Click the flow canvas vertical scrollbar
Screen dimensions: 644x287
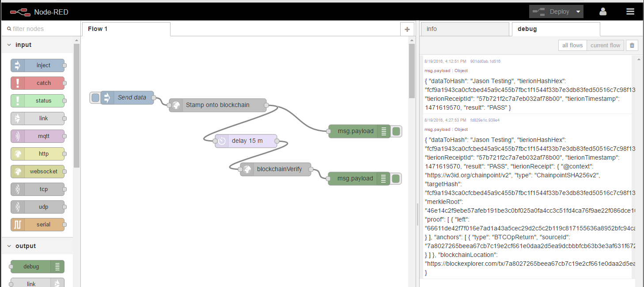click(x=412, y=71)
